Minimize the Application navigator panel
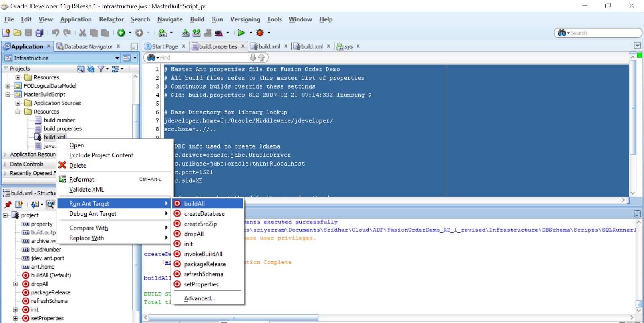This screenshot has width=644, height=323. click(x=134, y=47)
